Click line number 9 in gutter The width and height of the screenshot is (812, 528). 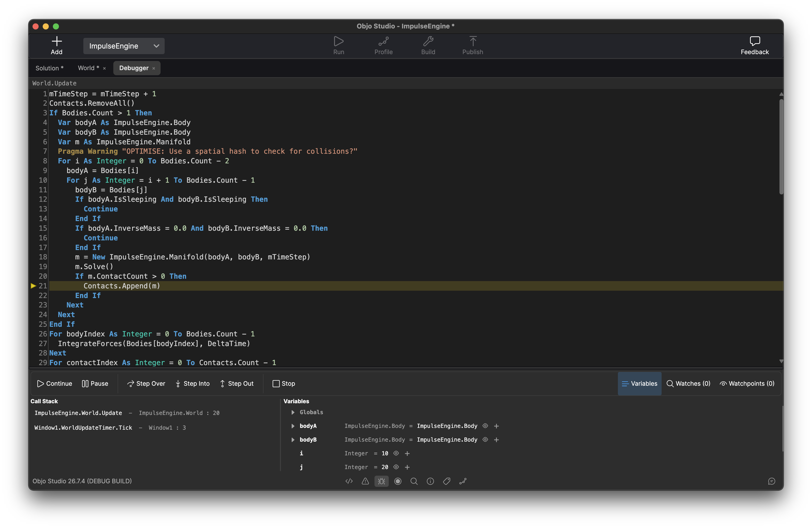click(45, 170)
